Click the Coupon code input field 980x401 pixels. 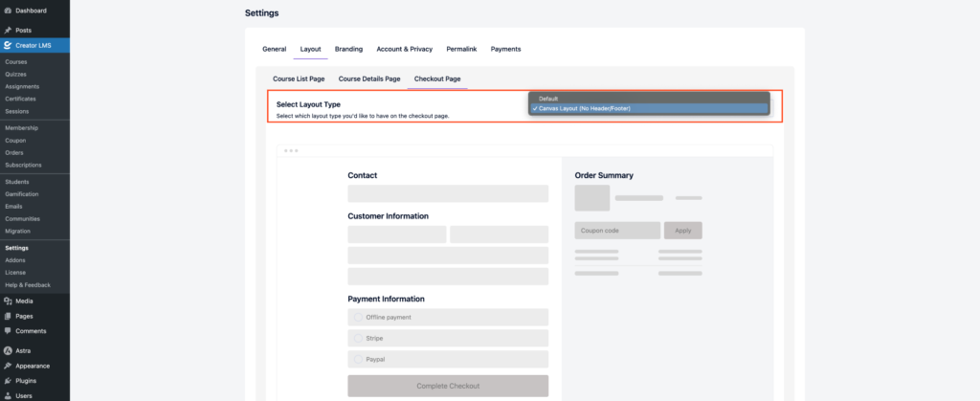click(617, 231)
